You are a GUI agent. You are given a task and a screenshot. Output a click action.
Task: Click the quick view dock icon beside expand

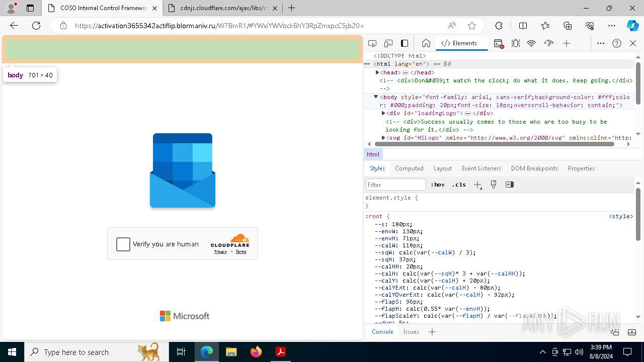[x=615, y=332]
